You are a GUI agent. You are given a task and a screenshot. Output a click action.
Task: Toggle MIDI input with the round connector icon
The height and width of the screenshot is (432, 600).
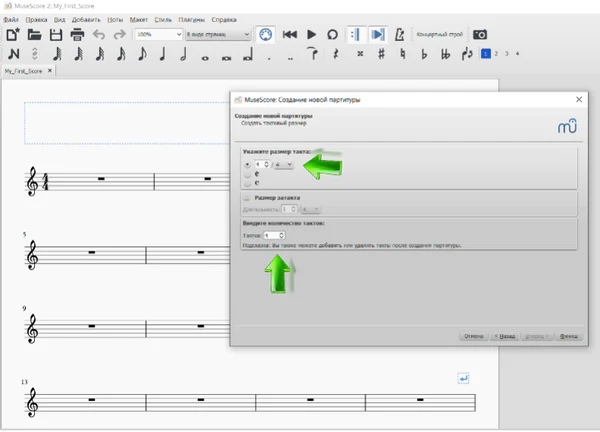click(266, 34)
